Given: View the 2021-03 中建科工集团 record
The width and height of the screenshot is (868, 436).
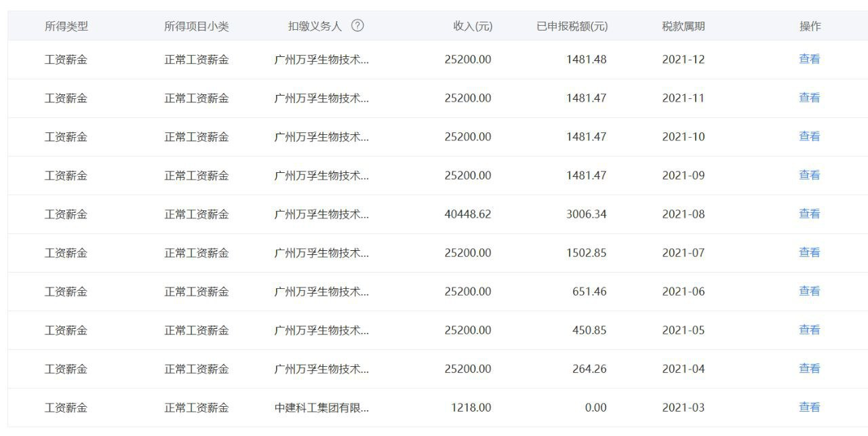Looking at the screenshot, I should (x=810, y=407).
